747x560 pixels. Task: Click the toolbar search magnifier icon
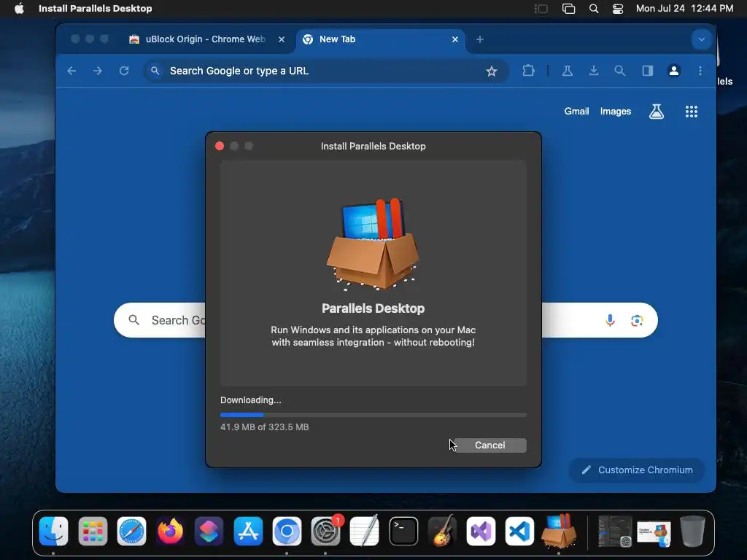coord(619,71)
